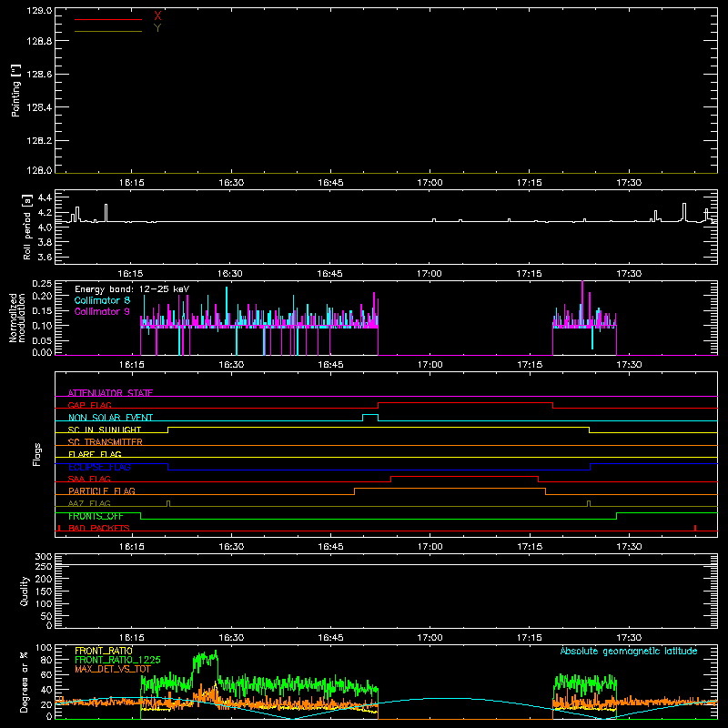Click the green FRONT_RATIO_1225 legend label
This screenshot has width=728, height=728.
coord(117,660)
